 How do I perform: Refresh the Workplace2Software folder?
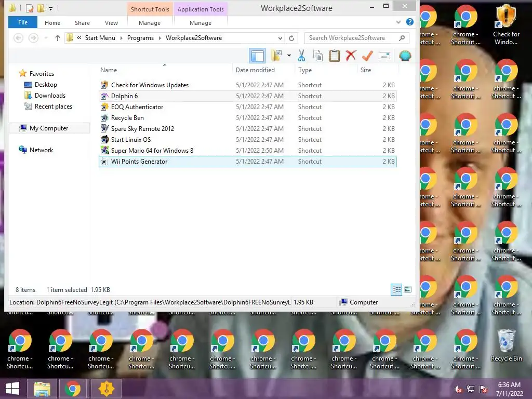pos(291,38)
